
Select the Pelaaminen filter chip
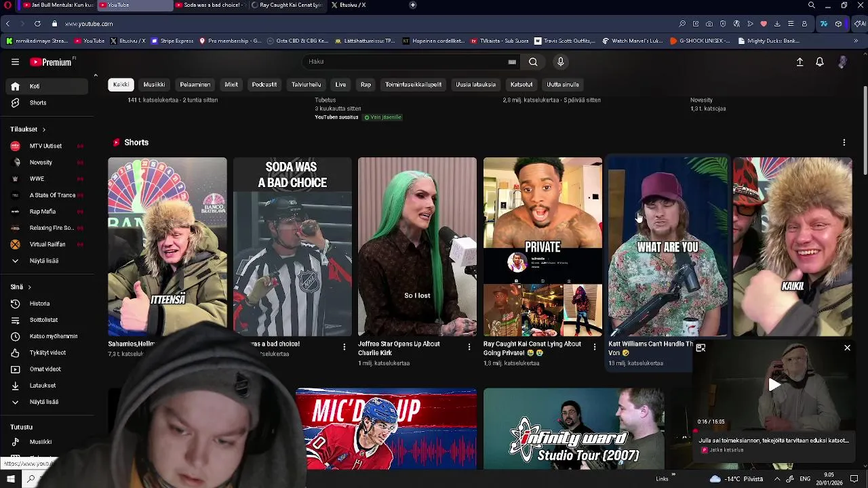coord(195,85)
